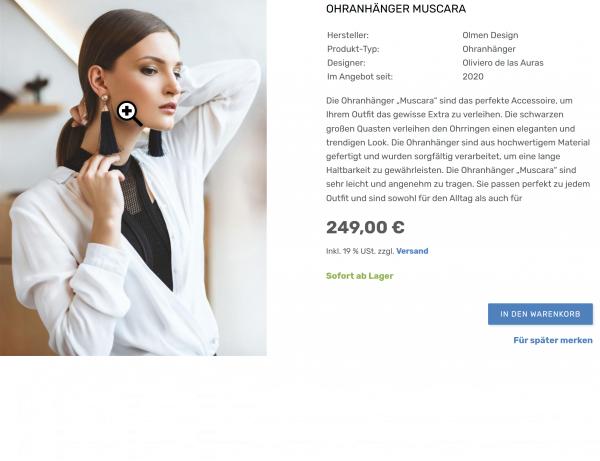Click the Oliviero de las Auras designer name
This screenshot has width=600, height=461.
[x=503, y=63]
